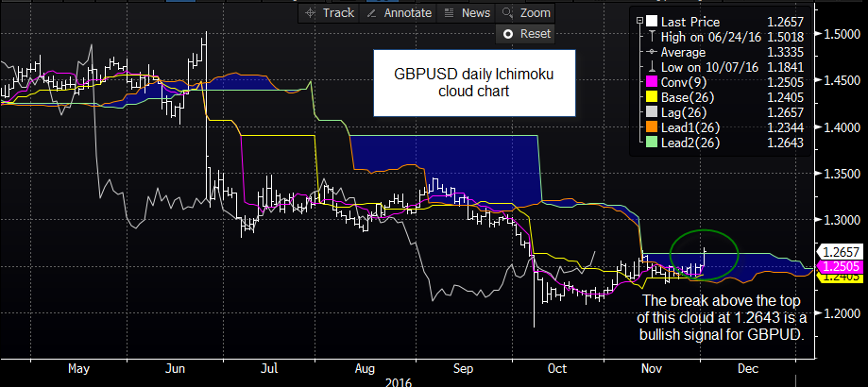This screenshot has width=868, height=387.
Task: Select the Zoom magnifier tool
Action: pos(527,12)
